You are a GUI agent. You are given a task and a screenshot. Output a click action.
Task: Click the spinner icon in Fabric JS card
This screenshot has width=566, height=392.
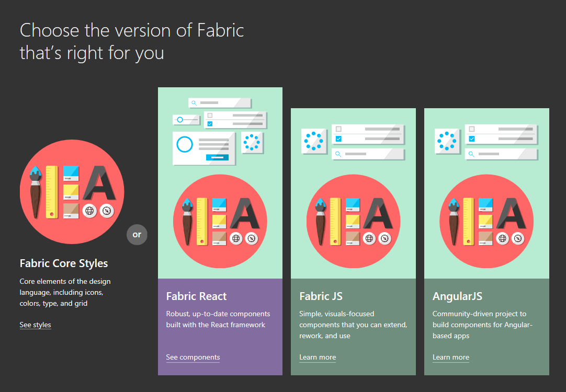point(314,141)
